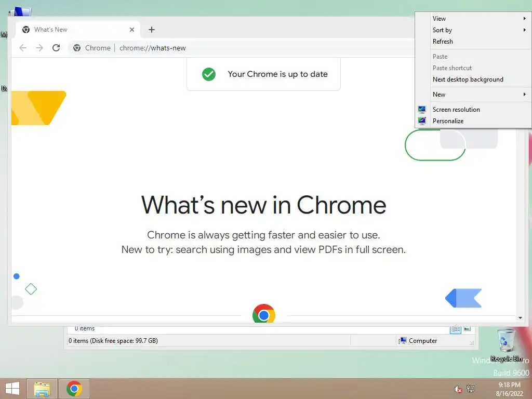This screenshot has width=532, height=399.
Task: Click the Screen resolution monitor icon
Action: (422, 109)
